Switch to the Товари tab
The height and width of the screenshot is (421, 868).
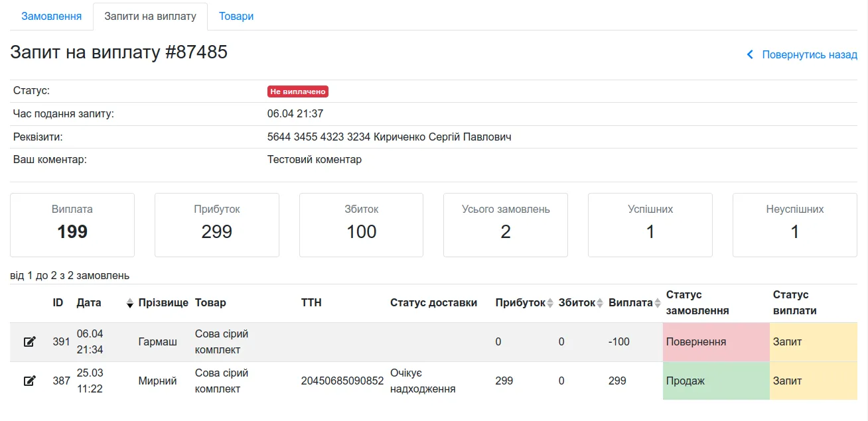point(236,16)
